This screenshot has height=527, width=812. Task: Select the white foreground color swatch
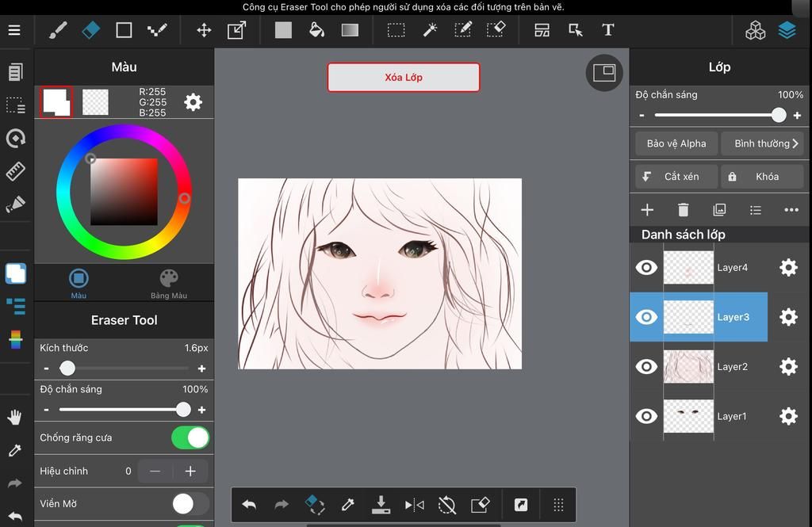pos(56,102)
